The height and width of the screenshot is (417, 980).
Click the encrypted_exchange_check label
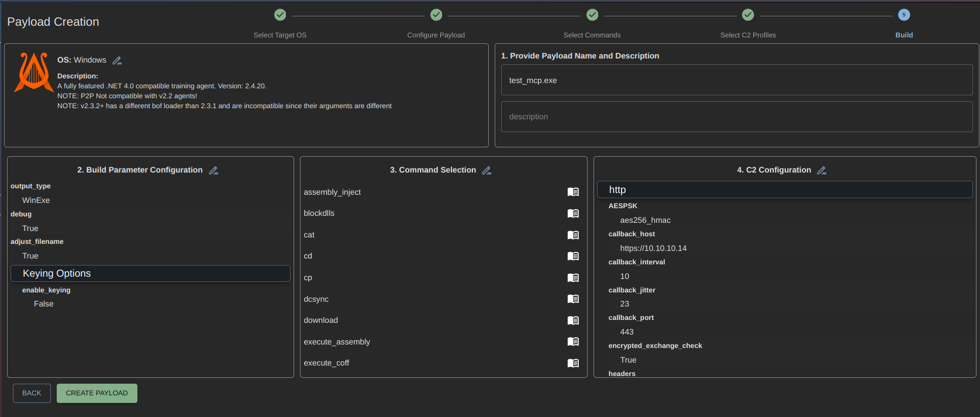pyautogui.click(x=655, y=346)
